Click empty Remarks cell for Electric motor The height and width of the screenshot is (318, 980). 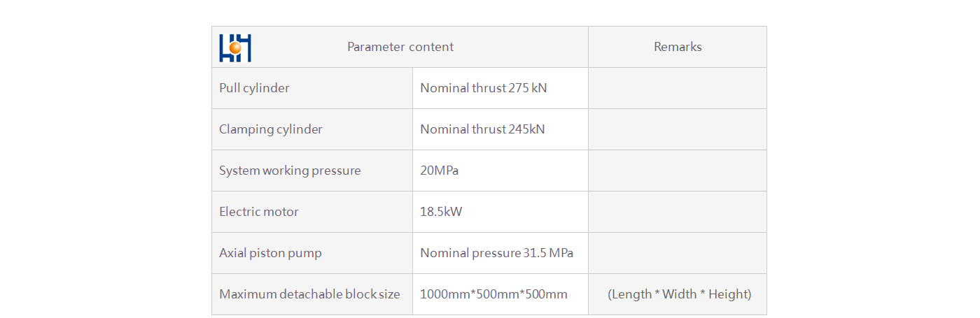(x=678, y=212)
